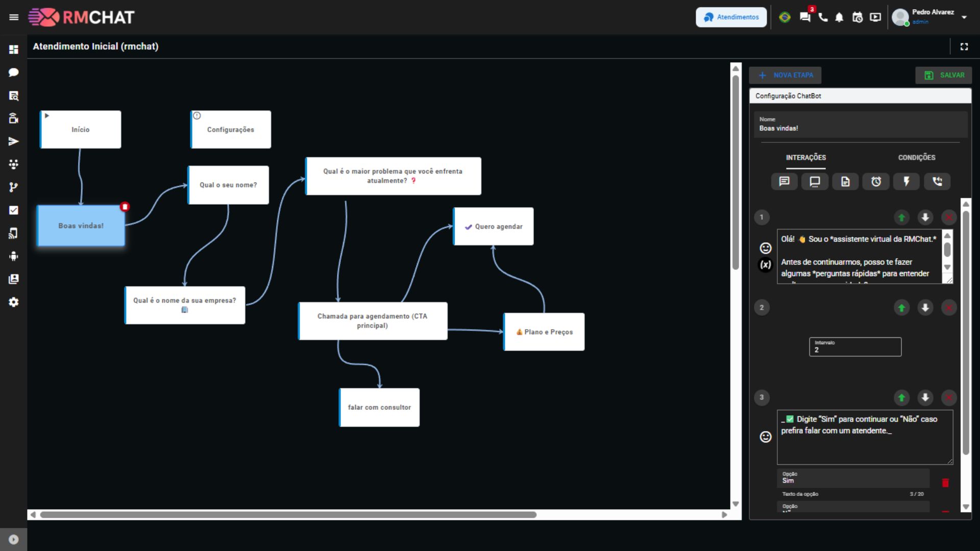This screenshot has width=980, height=551.
Task: Save the flow with Salvar
Action: coord(943,75)
